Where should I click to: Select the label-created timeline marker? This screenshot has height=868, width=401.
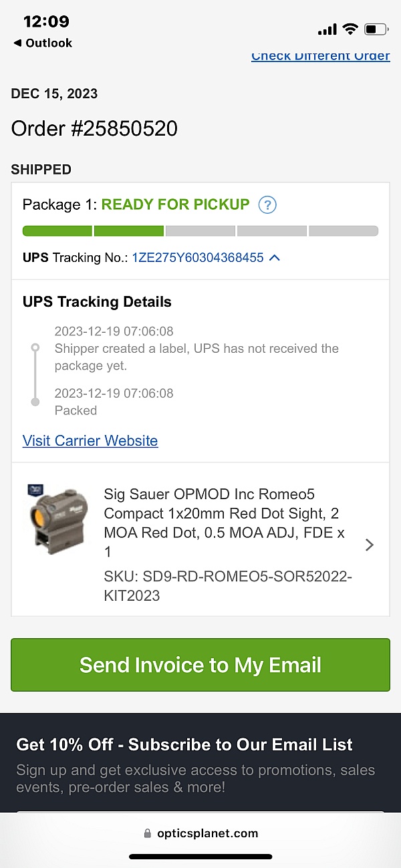tap(35, 348)
